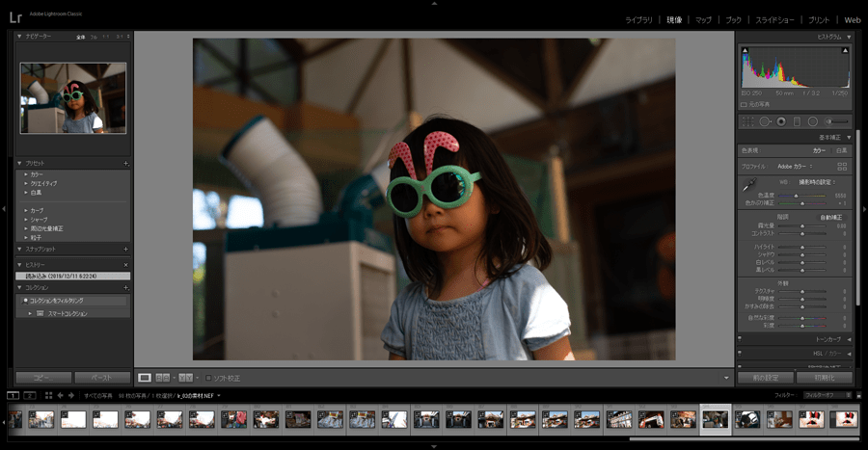868x450 pixels.
Task: Click the 自動補正 auto tone button
Action: (x=829, y=217)
